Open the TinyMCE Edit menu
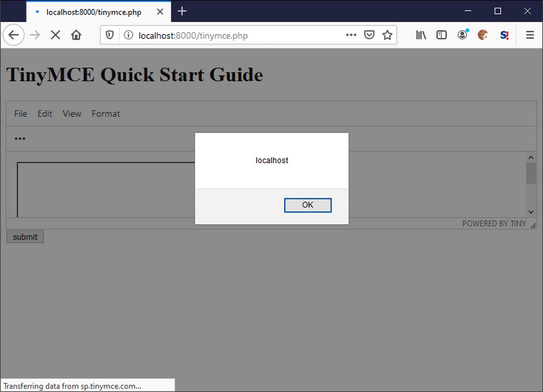 44,114
